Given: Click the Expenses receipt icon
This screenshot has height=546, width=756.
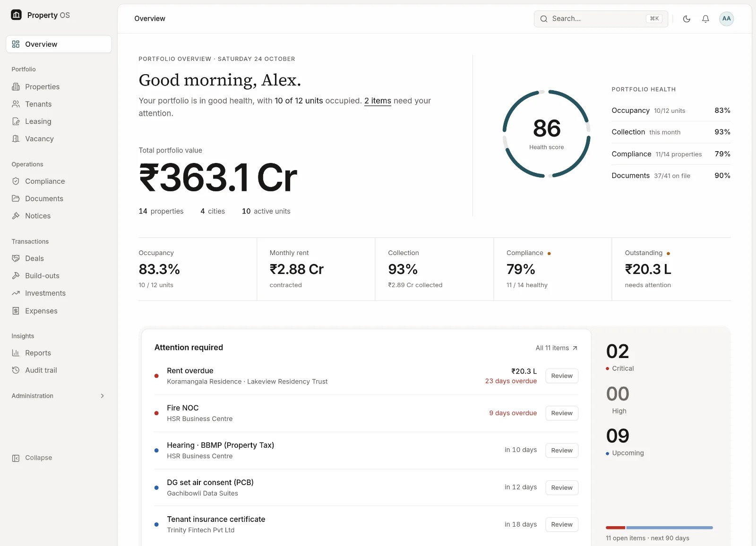Looking at the screenshot, I should click(x=16, y=311).
